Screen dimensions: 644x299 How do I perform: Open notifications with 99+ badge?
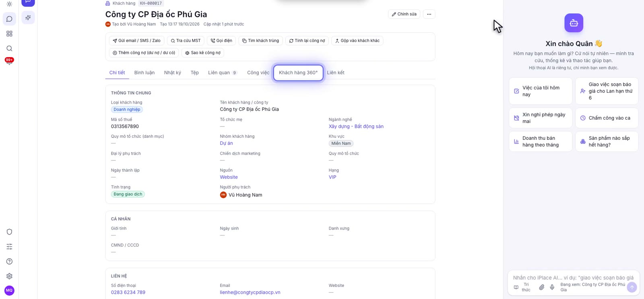coord(9,61)
